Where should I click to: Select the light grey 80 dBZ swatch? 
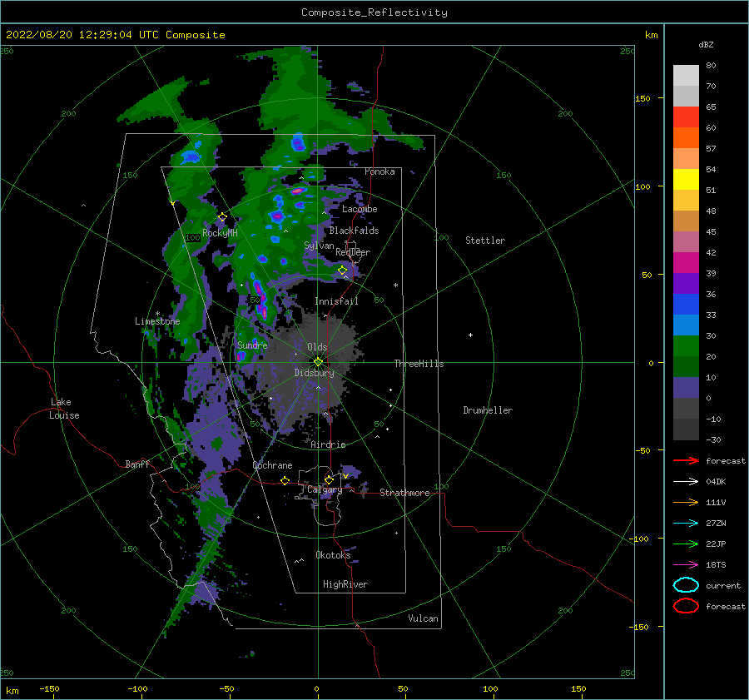coord(686,75)
